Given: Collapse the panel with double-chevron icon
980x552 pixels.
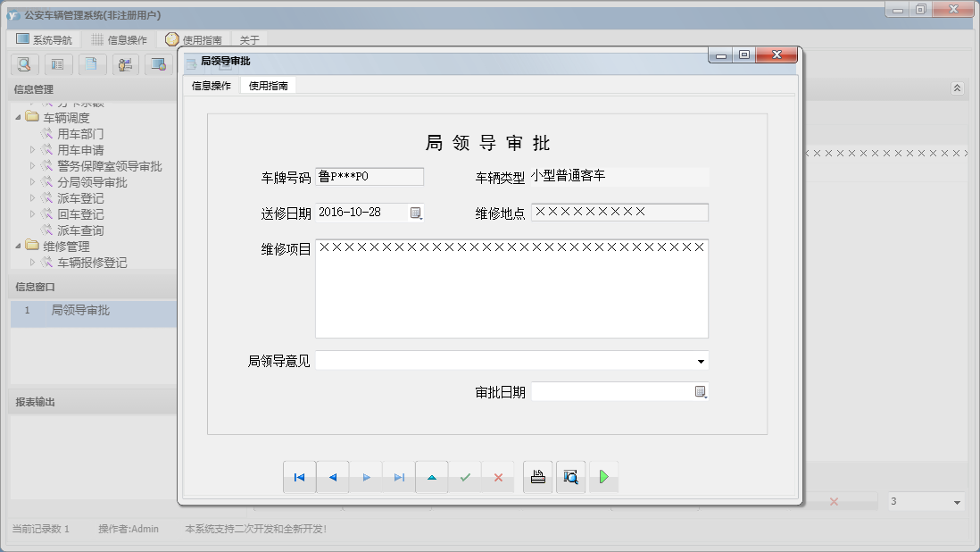Looking at the screenshot, I should click(x=957, y=88).
